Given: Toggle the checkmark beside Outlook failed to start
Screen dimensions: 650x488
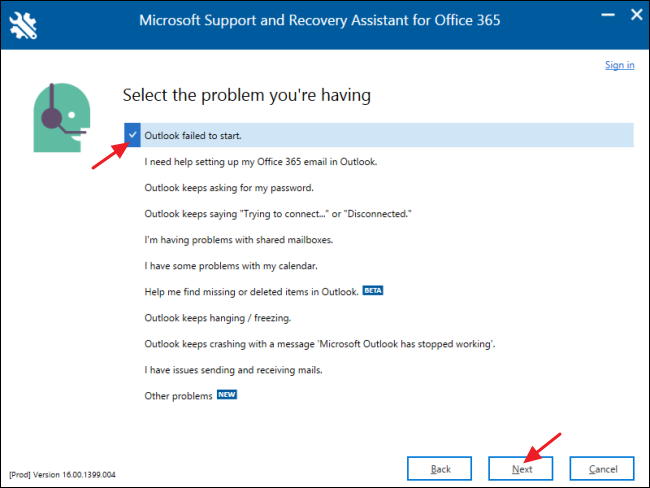Looking at the screenshot, I should click(x=133, y=135).
